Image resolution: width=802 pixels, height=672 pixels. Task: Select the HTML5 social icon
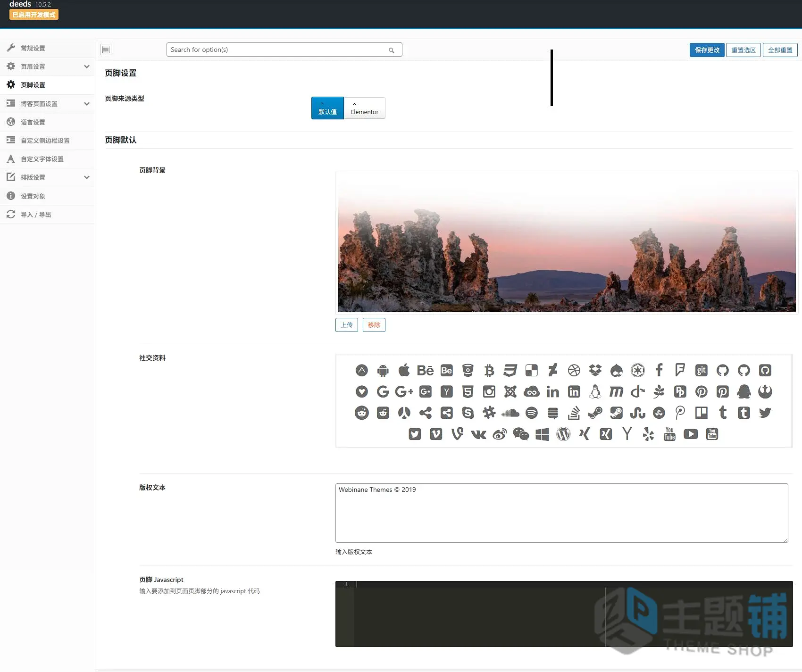(x=468, y=392)
